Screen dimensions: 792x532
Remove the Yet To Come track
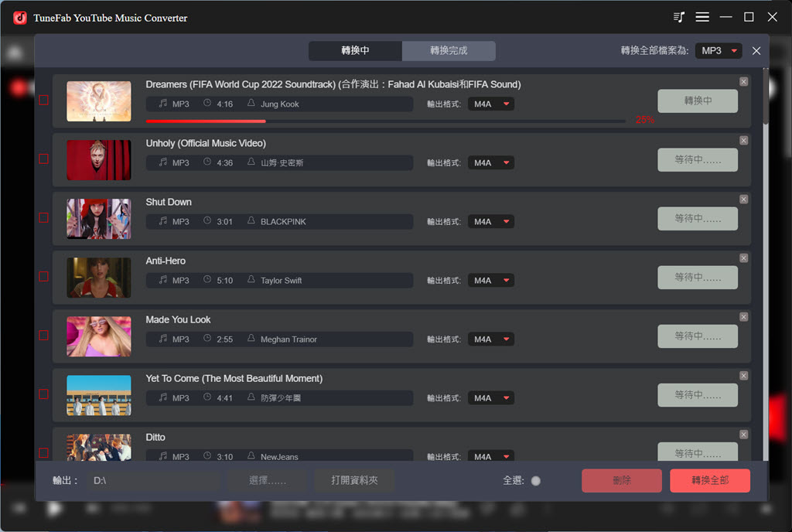pos(743,376)
